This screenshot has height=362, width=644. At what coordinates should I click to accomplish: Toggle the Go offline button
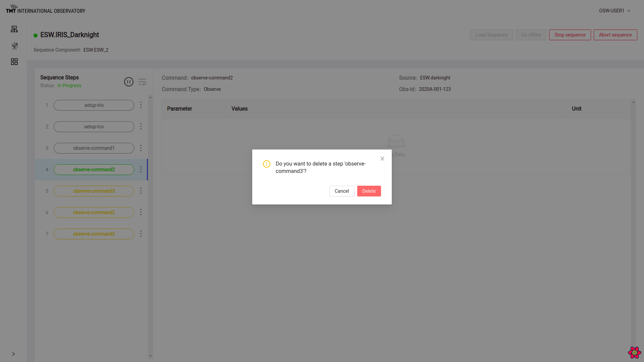click(531, 35)
